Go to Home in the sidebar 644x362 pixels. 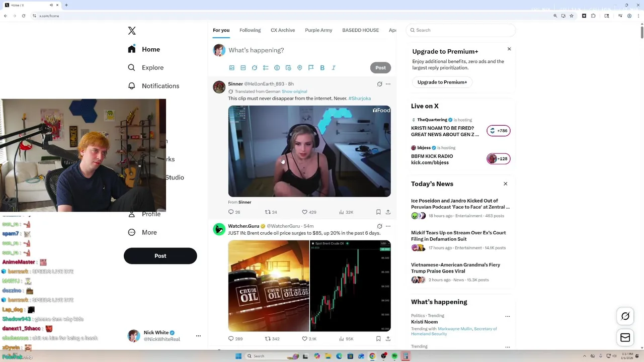click(x=144, y=49)
